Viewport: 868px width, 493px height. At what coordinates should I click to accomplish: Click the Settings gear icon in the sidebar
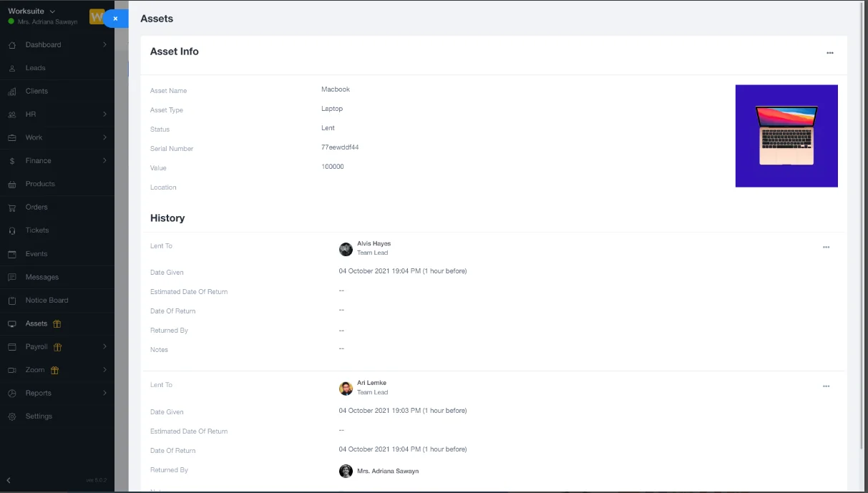11,416
